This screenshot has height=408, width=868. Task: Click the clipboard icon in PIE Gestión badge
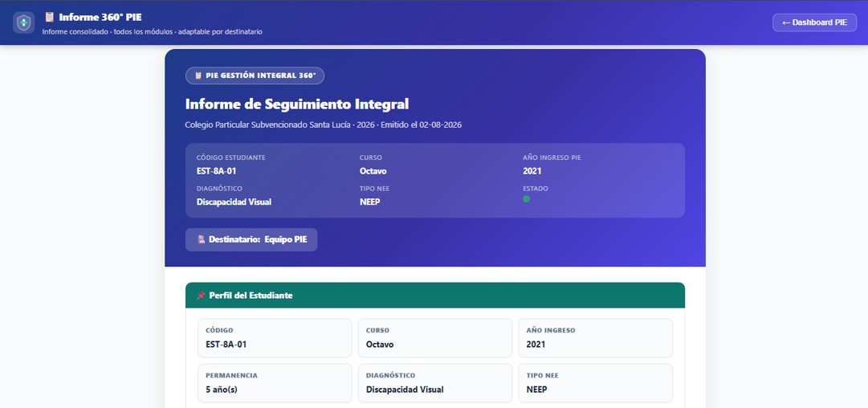point(198,75)
